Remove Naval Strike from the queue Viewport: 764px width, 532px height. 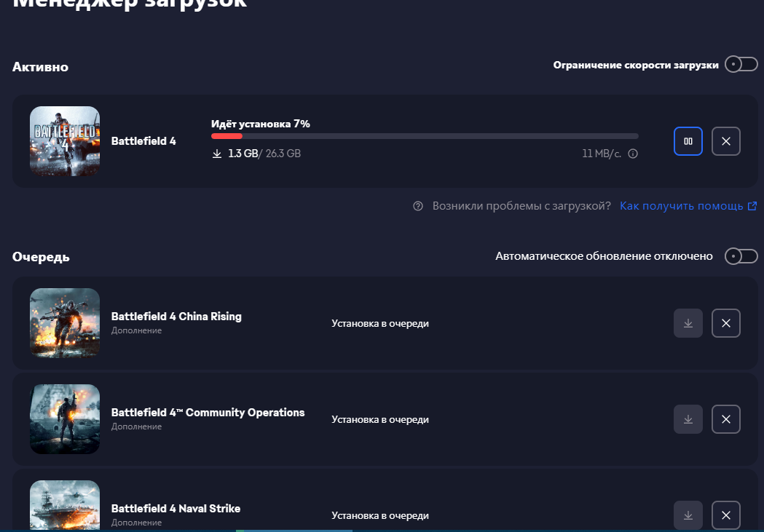tap(726, 515)
